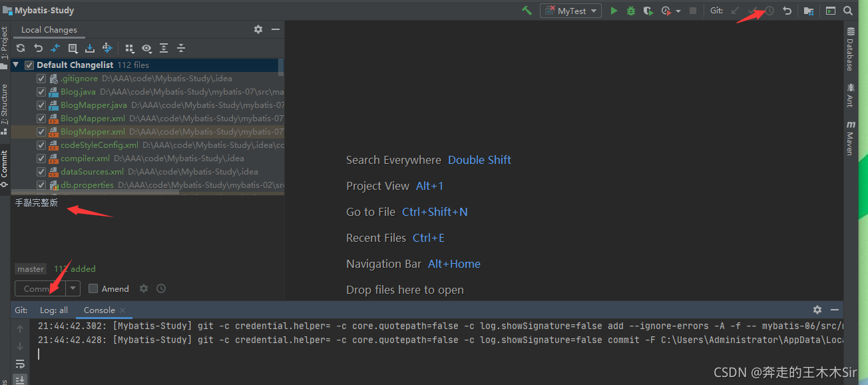Click Git update project arrow icon

[735, 11]
